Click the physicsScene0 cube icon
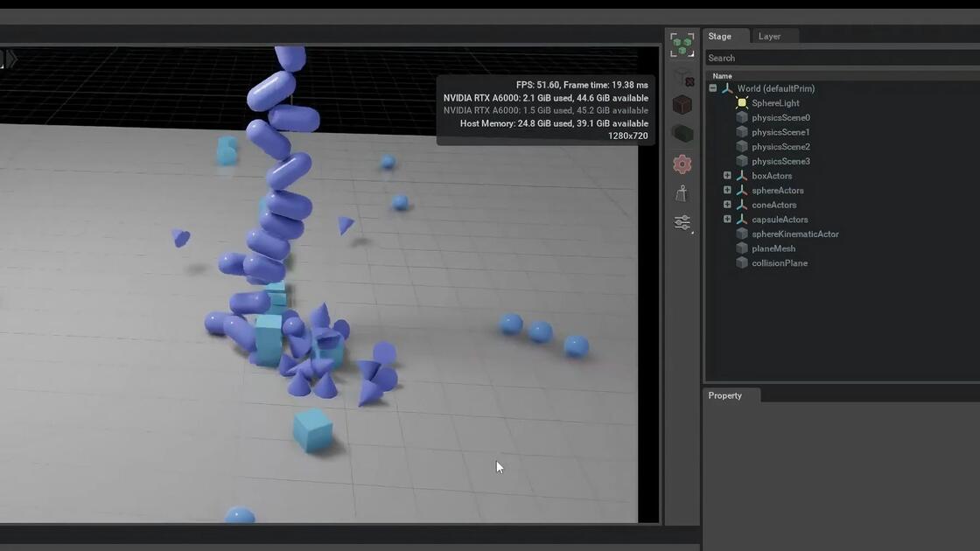 [742, 117]
